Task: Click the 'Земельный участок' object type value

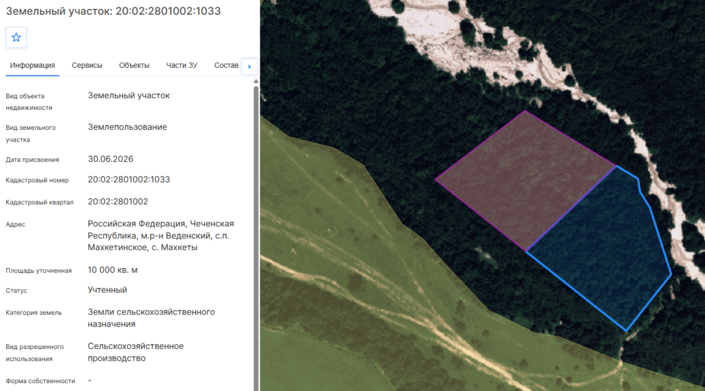Action: (x=129, y=95)
